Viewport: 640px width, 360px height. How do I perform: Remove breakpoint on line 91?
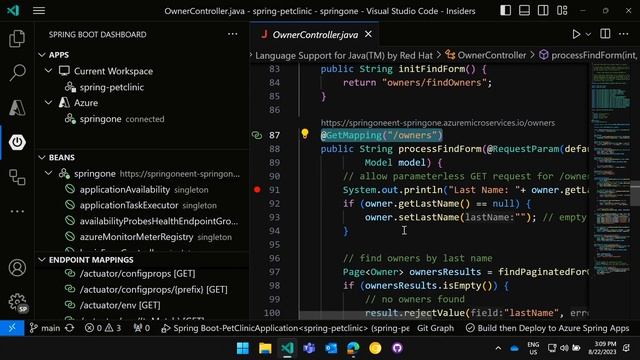[257, 189]
